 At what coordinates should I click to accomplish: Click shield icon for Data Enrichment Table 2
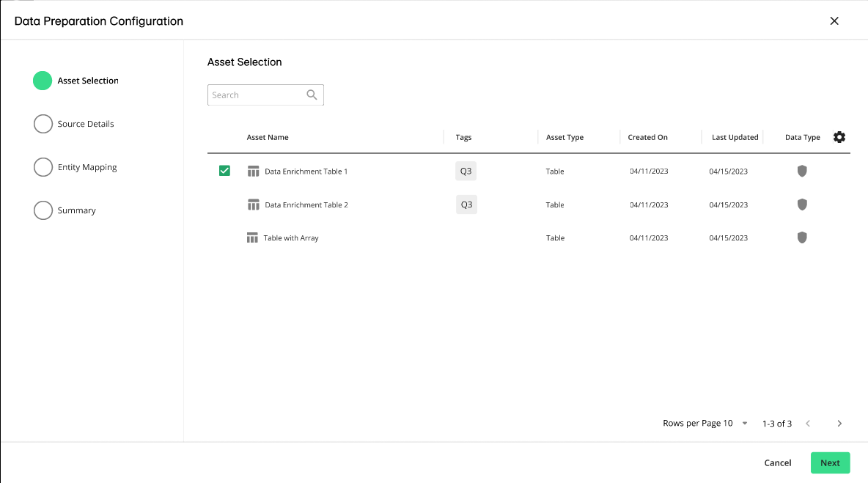pos(802,204)
